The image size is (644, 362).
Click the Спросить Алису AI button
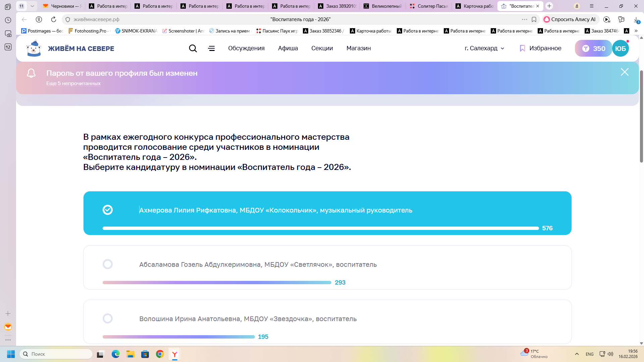pos(570,19)
